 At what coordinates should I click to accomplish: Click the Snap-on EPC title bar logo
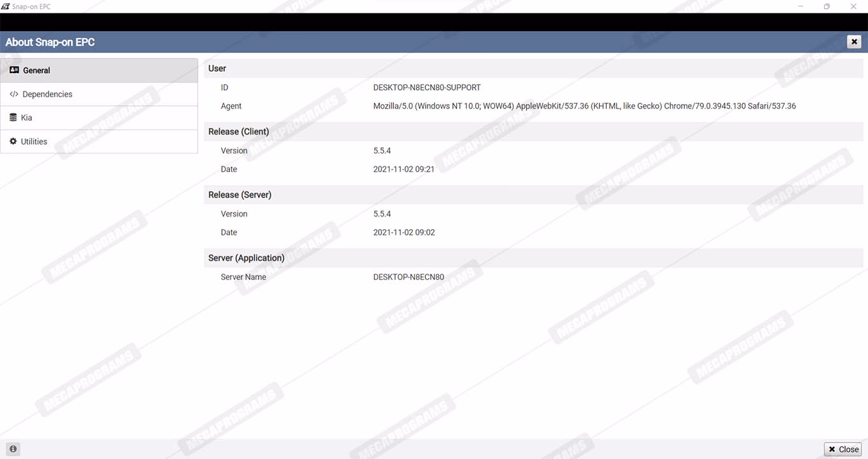coord(6,6)
